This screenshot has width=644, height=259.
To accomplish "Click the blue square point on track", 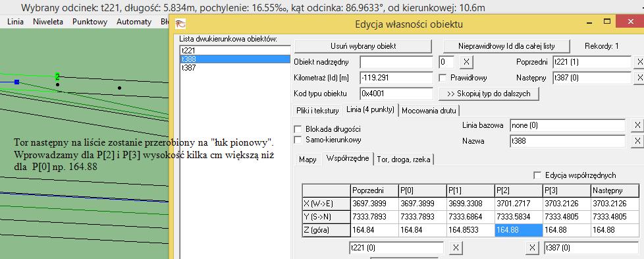I will click(17, 82).
